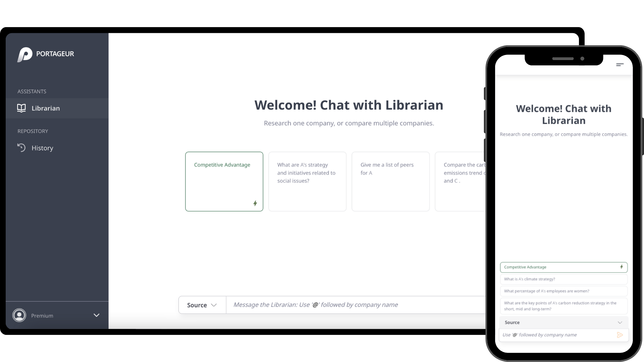Viewport: 644px width, 362px height.
Task: Click the peer list prompt card for A
Action: pyautogui.click(x=390, y=181)
